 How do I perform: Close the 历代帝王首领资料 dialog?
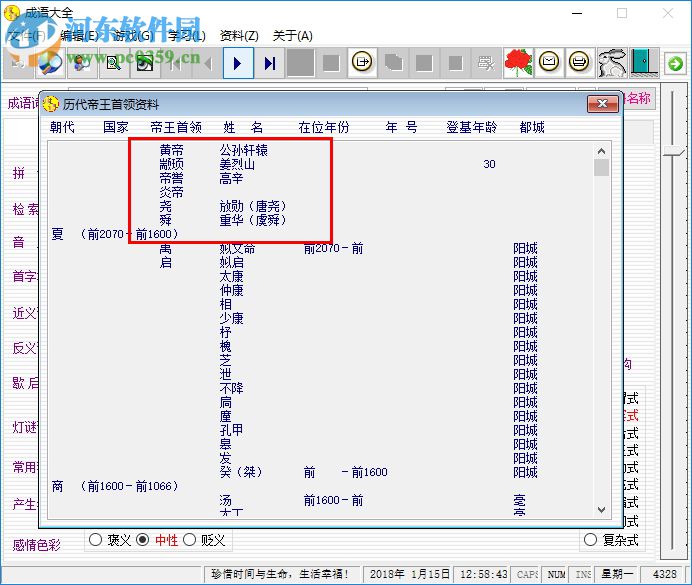pyautogui.click(x=602, y=104)
